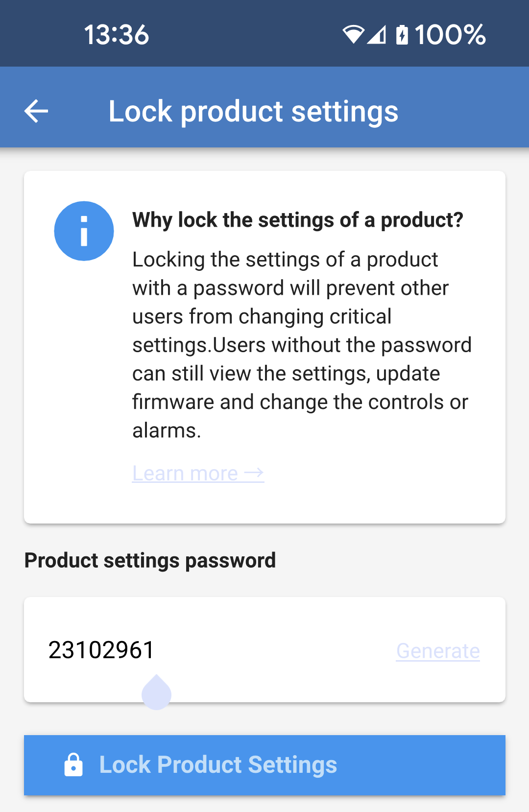Tap the 13:36 clock in the status bar
The image size is (529, 812).
pos(116,34)
